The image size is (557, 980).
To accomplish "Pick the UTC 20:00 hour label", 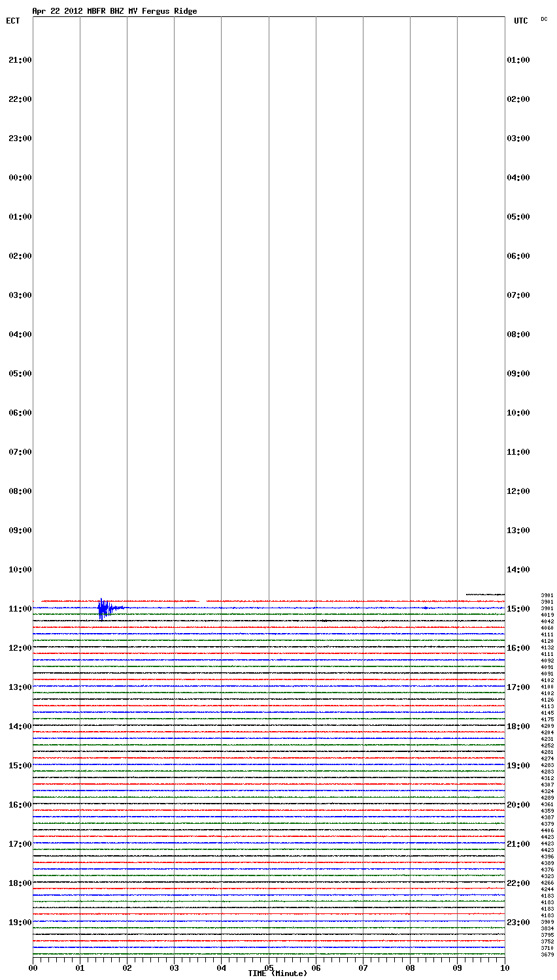I will (x=518, y=805).
